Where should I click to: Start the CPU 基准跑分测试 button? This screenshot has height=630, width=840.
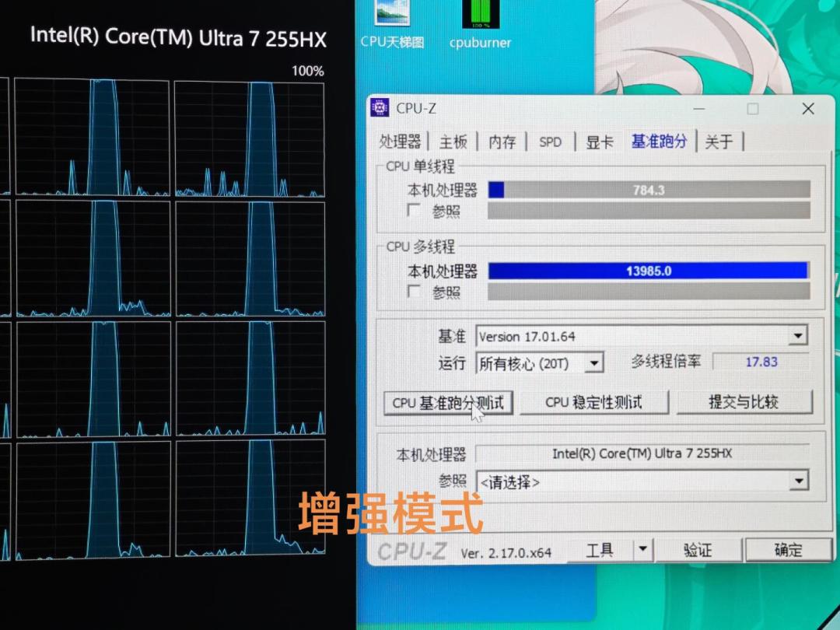448,403
